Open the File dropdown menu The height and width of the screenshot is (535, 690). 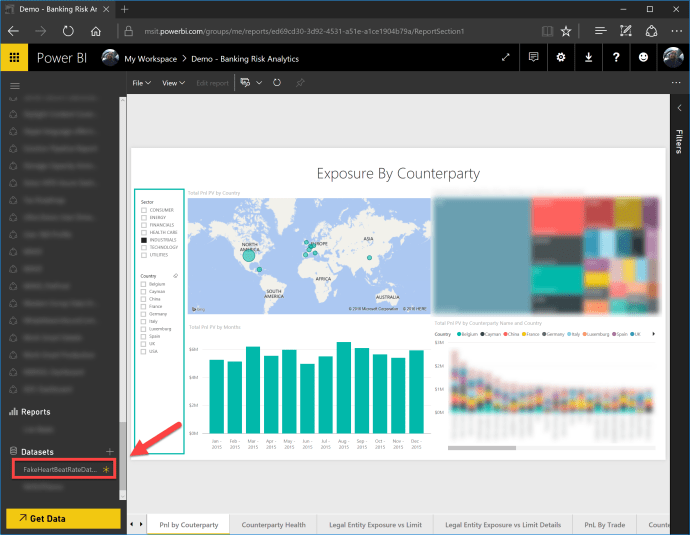(x=141, y=83)
